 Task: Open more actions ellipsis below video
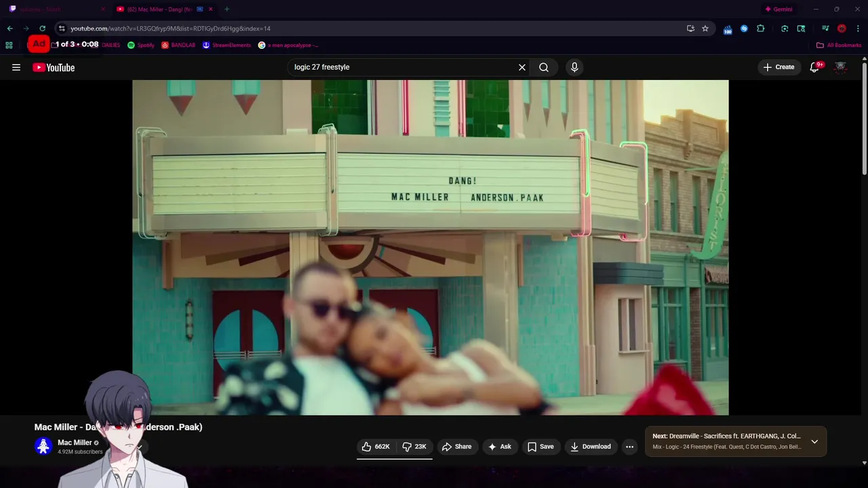pos(629,447)
